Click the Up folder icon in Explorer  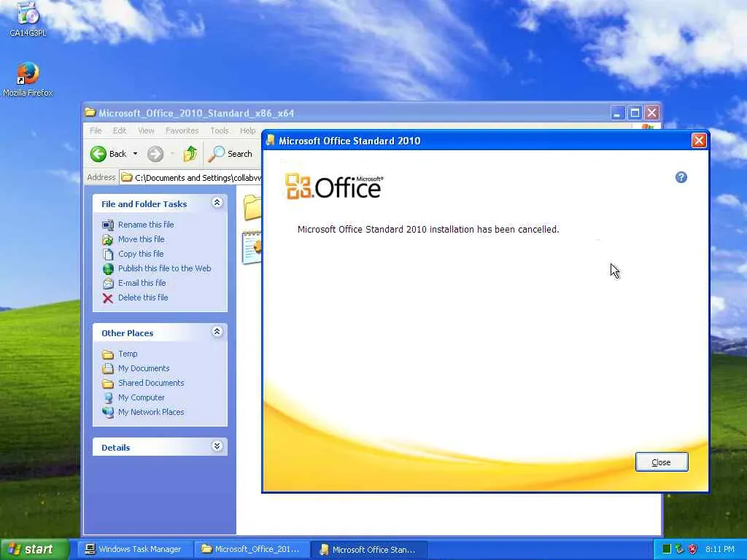coord(190,154)
